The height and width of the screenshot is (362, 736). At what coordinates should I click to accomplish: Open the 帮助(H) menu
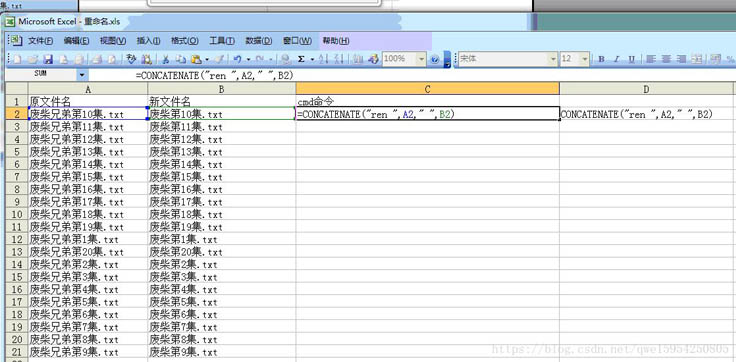[336, 41]
